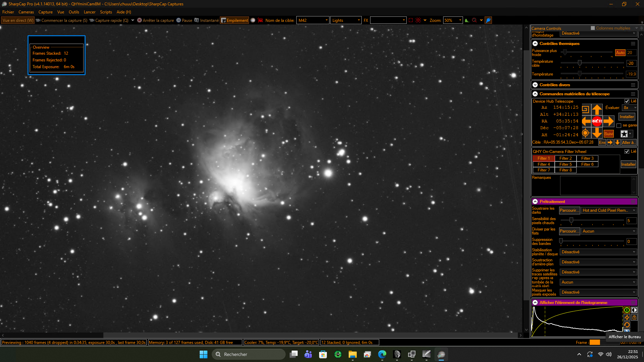Click the Arrêter la capture button

tap(155, 20)
